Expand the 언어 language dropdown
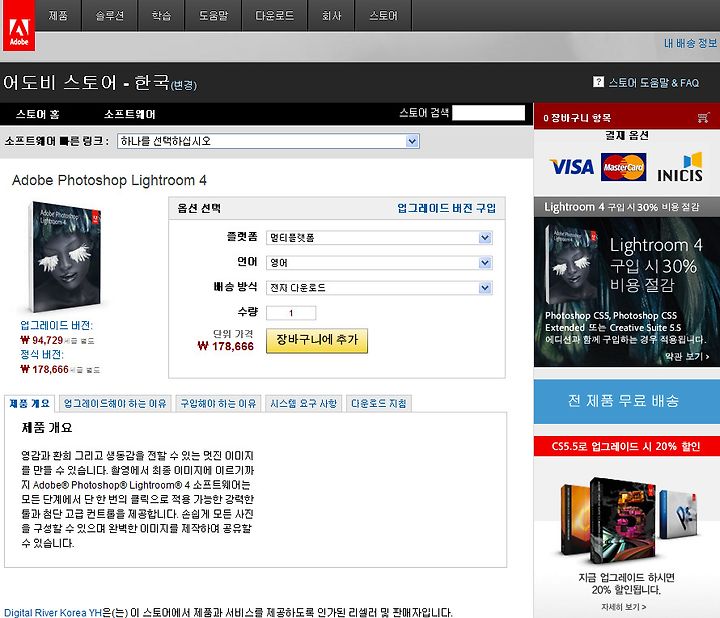 pyautogui.click(x=379, y=263)
